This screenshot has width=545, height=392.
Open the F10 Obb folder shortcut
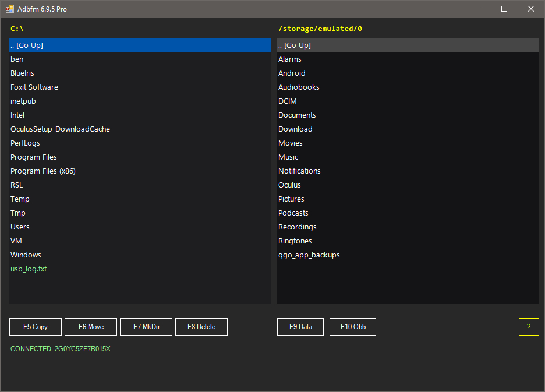[x=353, y=327]
